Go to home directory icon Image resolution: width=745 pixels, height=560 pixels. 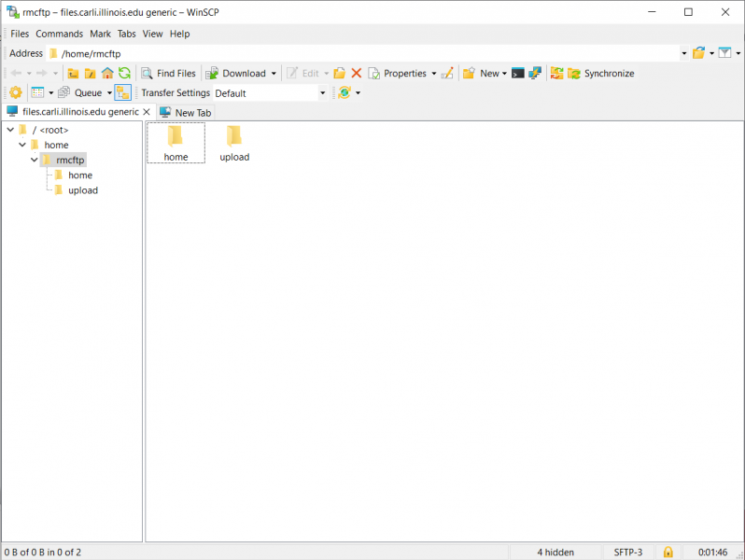[x=107, y=74]
